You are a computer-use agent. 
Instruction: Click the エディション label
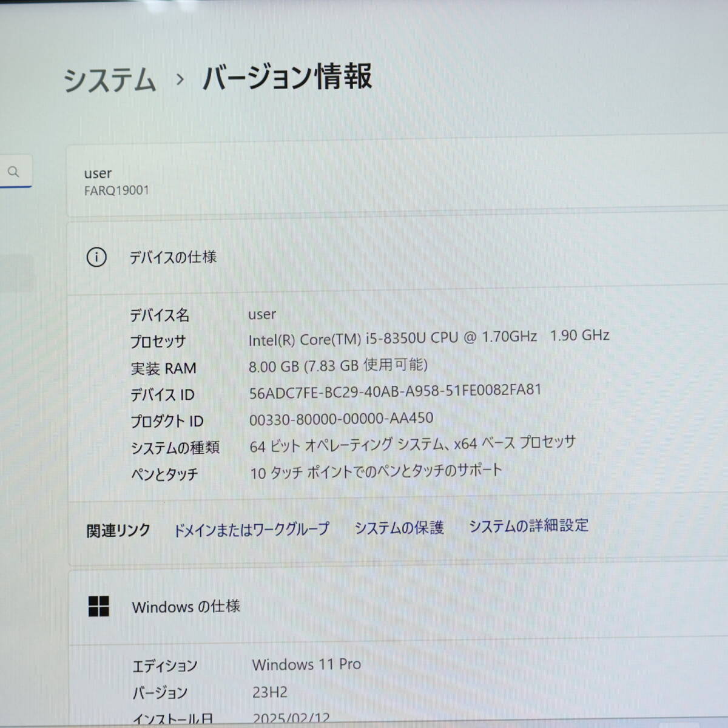pyautogui.click(x=164, y=666)
